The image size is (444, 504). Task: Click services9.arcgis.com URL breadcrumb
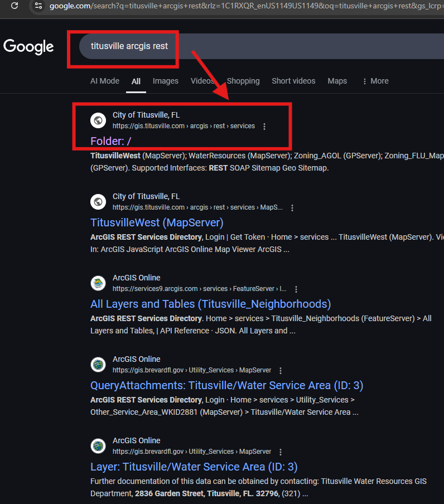click(199, 289)
